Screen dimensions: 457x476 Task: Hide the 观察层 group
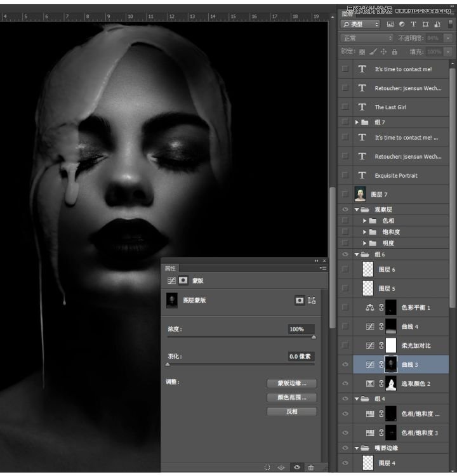[x=345, y=209]
